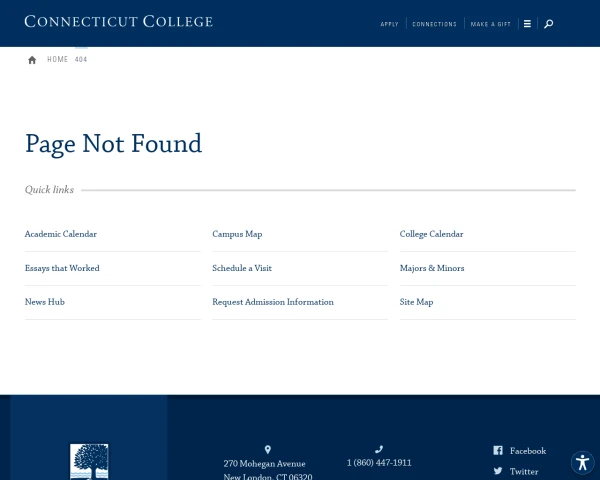Select Apply in the top navigation
The width and height of the screenshot is (600, 480).
389,24
